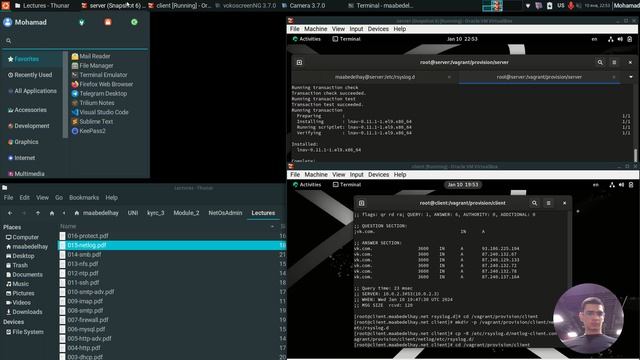Click the Thunar back arrow button
Screen dimensions: 640x360
(10, 213)
